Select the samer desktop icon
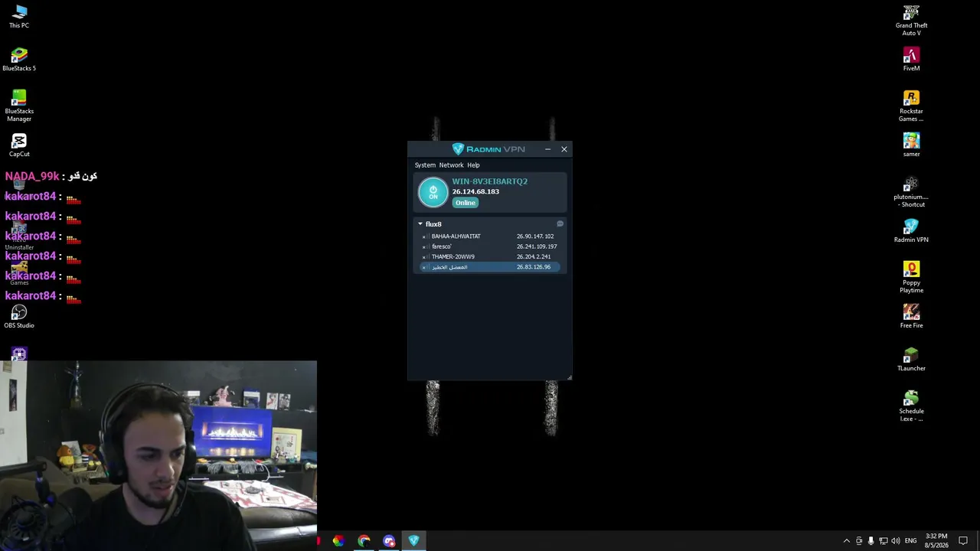The width and height of the screenshot is (980, 551). (911, 145)
